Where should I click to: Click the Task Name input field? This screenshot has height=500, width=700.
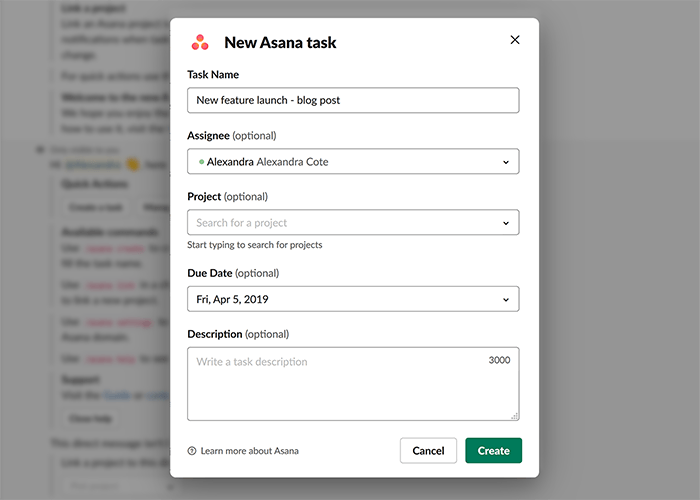pos(353,100)
